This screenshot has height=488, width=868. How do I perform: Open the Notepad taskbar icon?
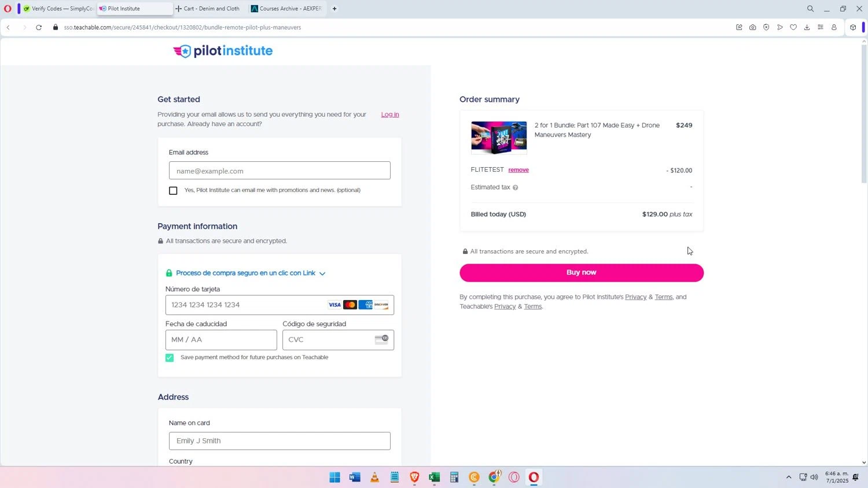[x=395, y=477]
